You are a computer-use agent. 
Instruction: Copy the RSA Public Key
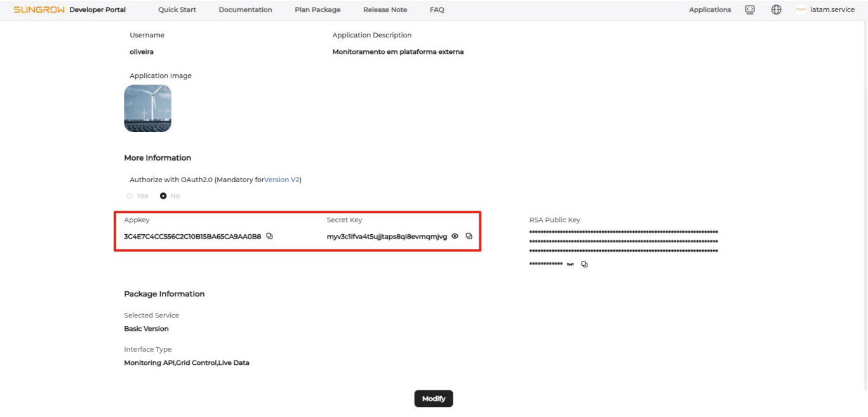[584, 265]
